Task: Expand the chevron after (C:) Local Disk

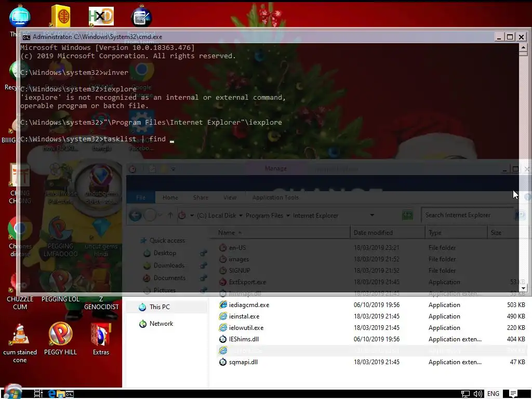Action: [x=241, y=216]
